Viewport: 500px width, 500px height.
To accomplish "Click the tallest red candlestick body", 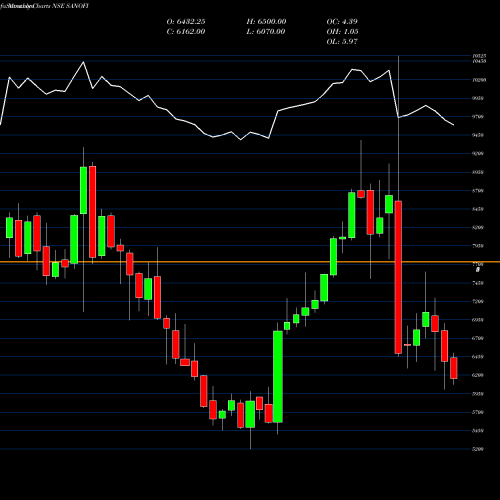I will point(398,277).
